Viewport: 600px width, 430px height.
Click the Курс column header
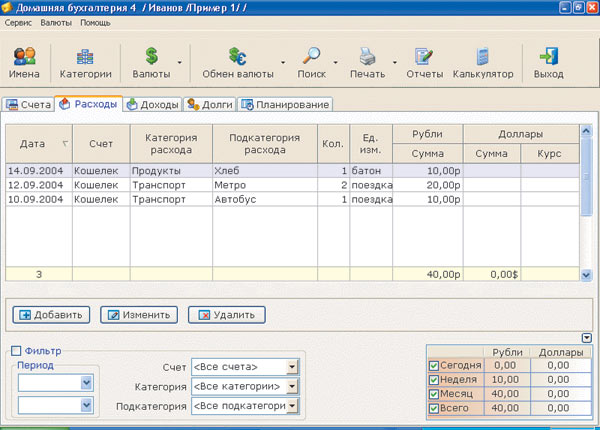pos(550,153)
